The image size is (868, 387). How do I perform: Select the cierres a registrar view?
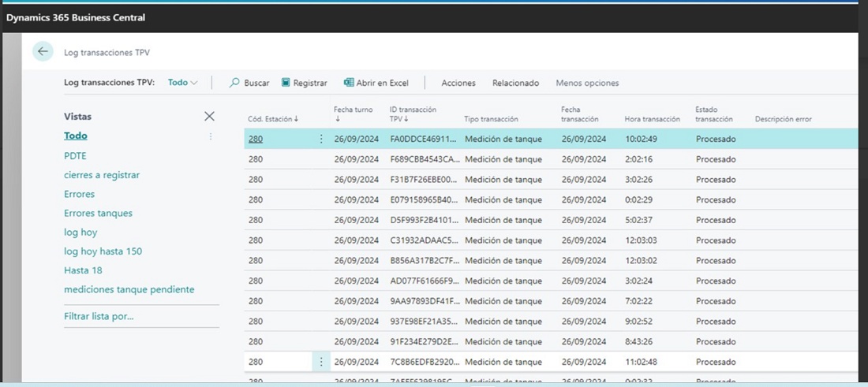[x=101, y=175]
